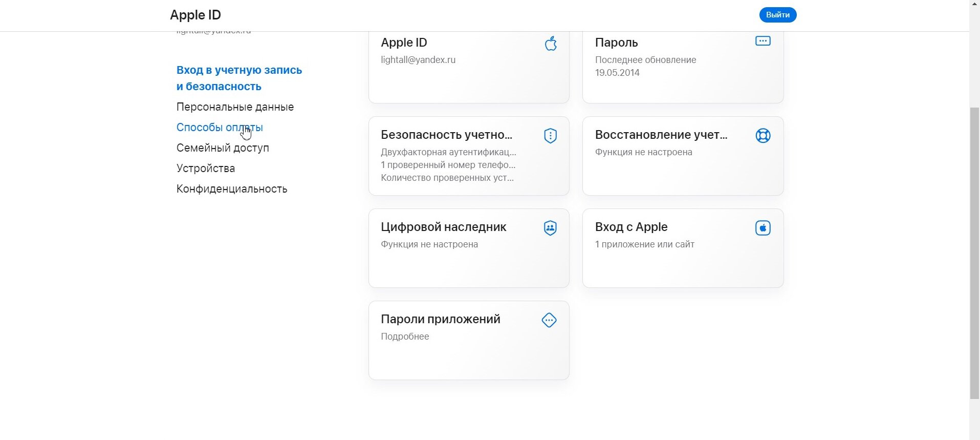Viewport: 980px width, 440px height.
Task: Click the Apple square icon on Вход с Apple card
Action: click(x=763, y=228)
